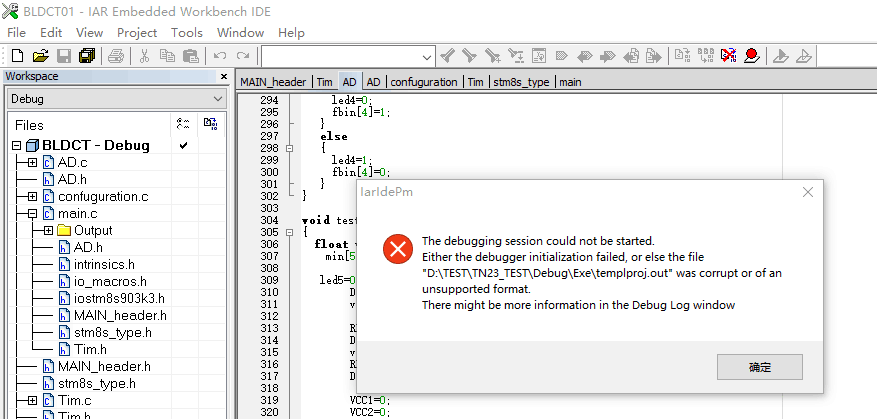Image resolution: width=877 pixels, height=419 pixels.
Task: Open the Project menu
Action: coord(137,32)
